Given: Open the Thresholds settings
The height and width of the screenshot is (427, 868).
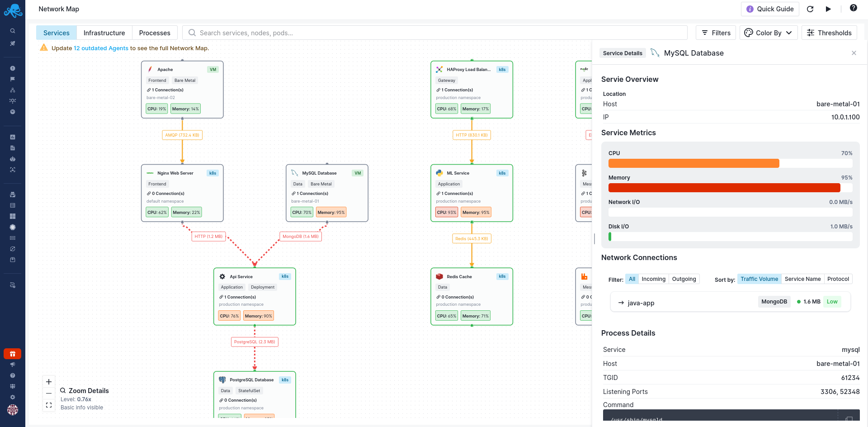Looking at the screenshot, I should 829,33.
